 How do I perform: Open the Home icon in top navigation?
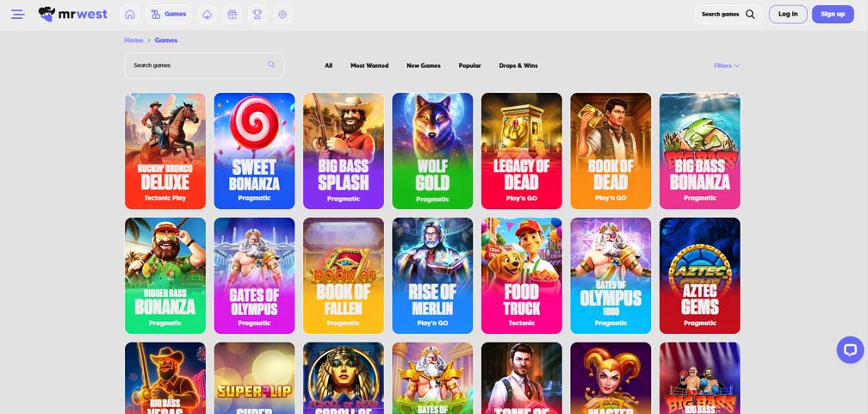[x=130, y=15]
